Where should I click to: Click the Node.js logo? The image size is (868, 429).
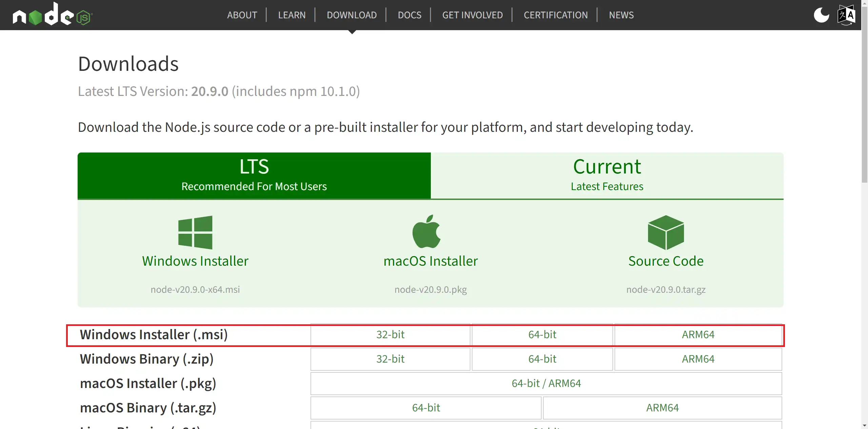53,15
